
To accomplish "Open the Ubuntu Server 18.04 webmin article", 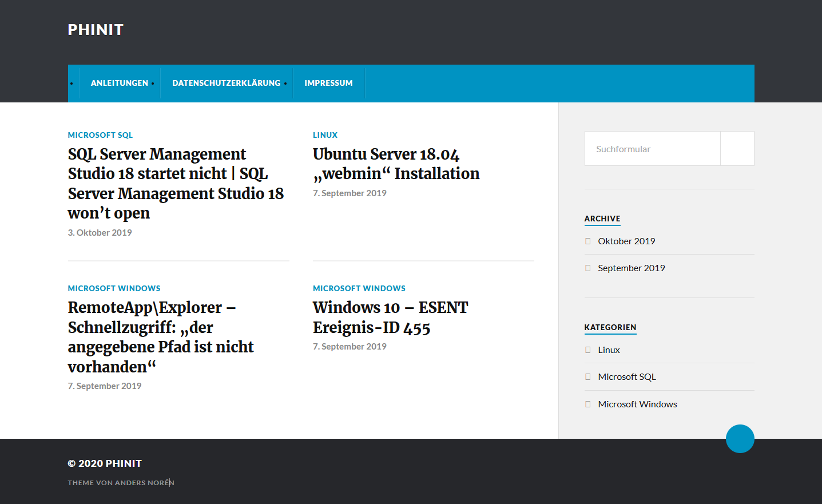I will [x=396, y=164].
